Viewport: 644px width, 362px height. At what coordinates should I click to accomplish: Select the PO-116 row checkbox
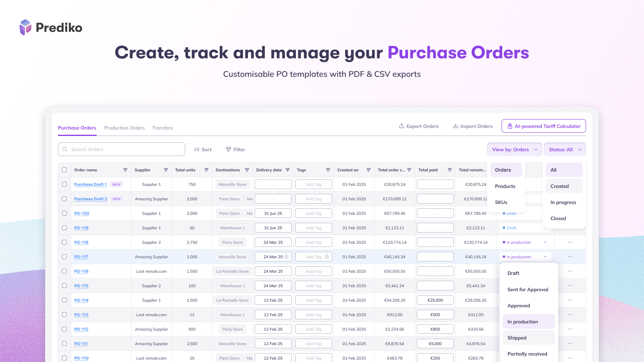[x=64, y=271]
